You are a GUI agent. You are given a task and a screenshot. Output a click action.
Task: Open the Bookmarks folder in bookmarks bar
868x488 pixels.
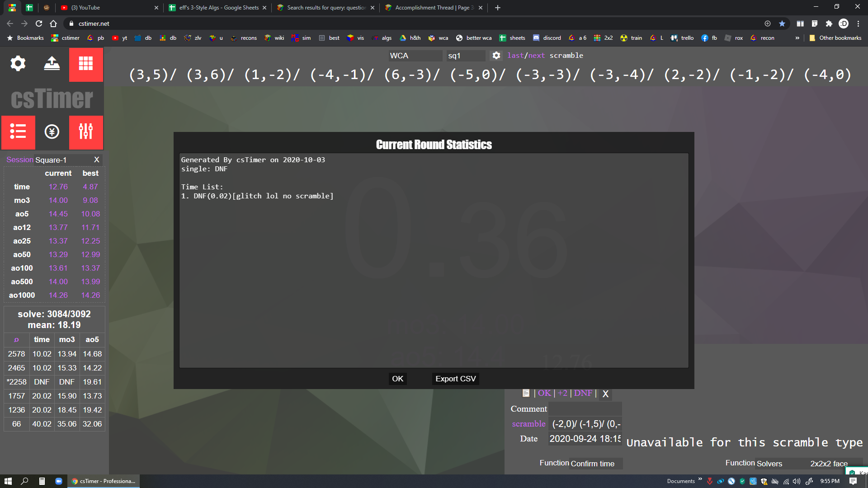[26, 38]
